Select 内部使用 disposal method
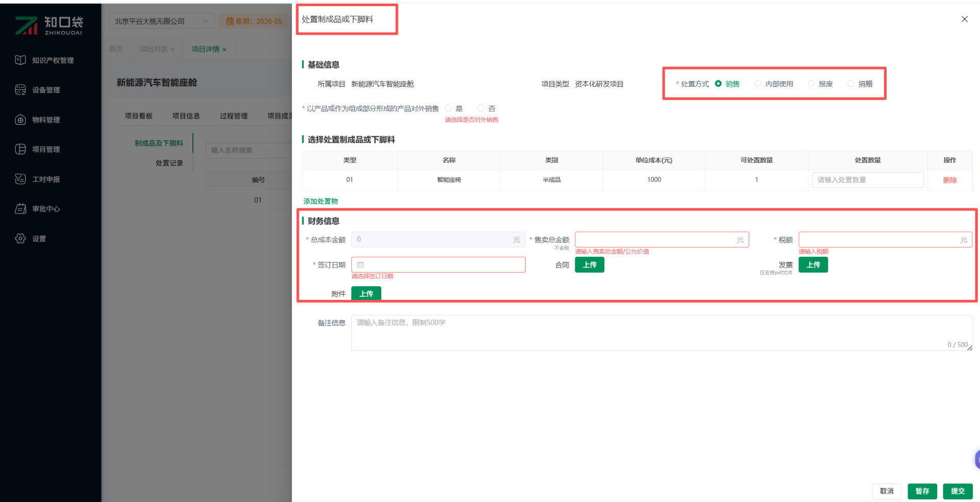This screenshot has height=502, width=980. point(757,84)
